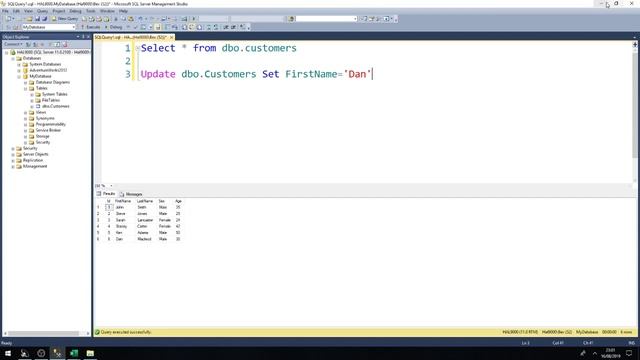Open the View menu
Image resolution: width=640 pixels, height=360 pixels.
coord(28,11)
